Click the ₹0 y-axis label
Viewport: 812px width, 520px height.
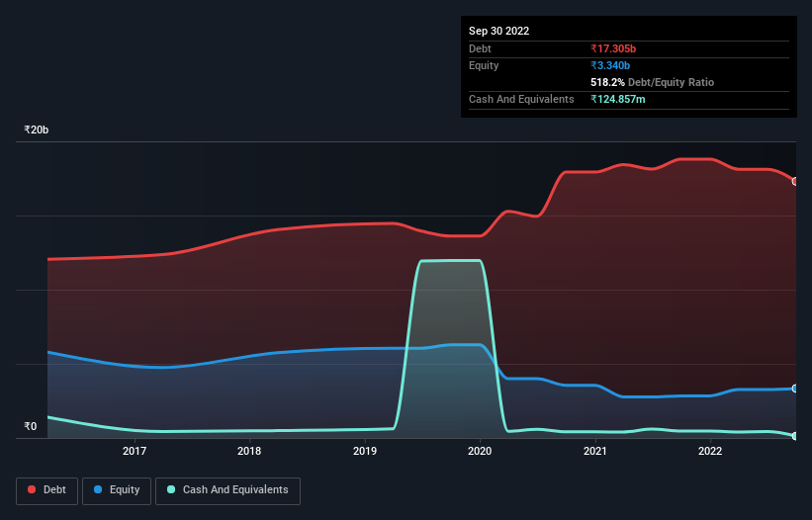(31, 426)
